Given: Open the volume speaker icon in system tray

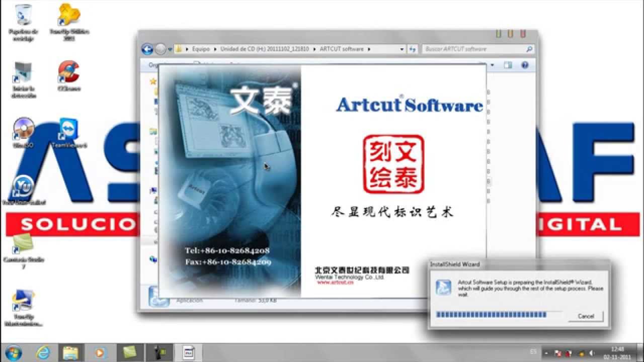Looking at the screenshot, I should pyautogui.click(x=591, y=353).
